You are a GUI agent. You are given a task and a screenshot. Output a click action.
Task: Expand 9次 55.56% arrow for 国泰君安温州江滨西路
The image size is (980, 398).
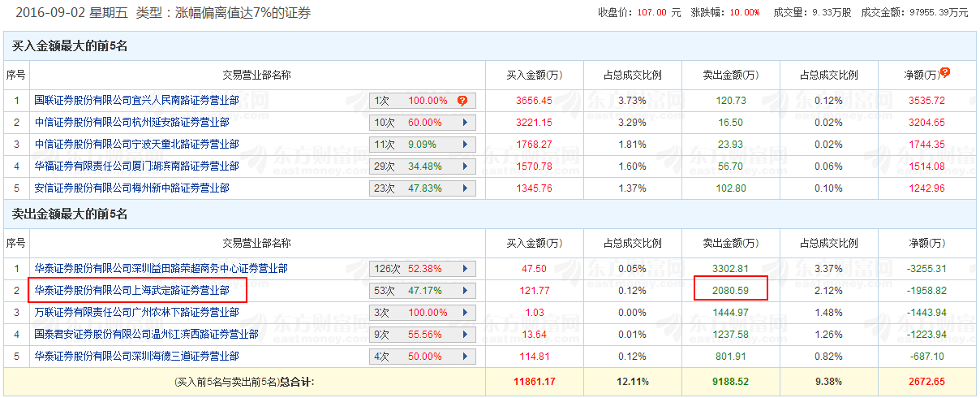coord(465,335)
